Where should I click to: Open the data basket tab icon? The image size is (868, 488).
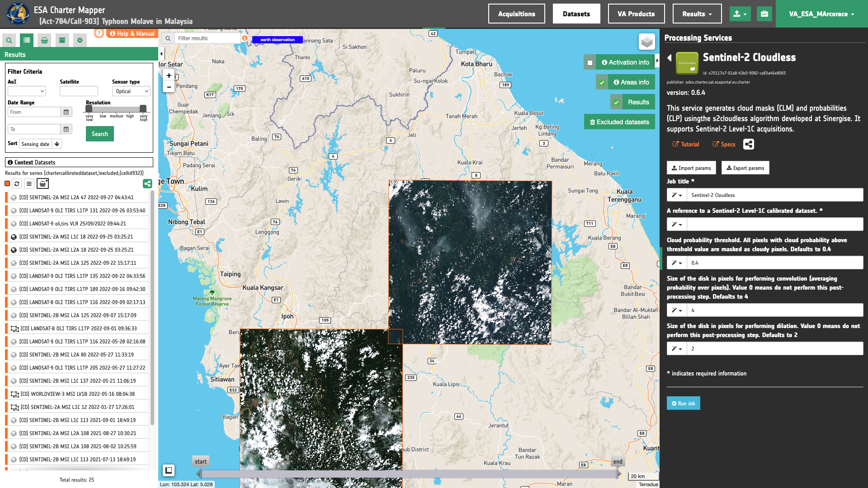tap(44, 40)
